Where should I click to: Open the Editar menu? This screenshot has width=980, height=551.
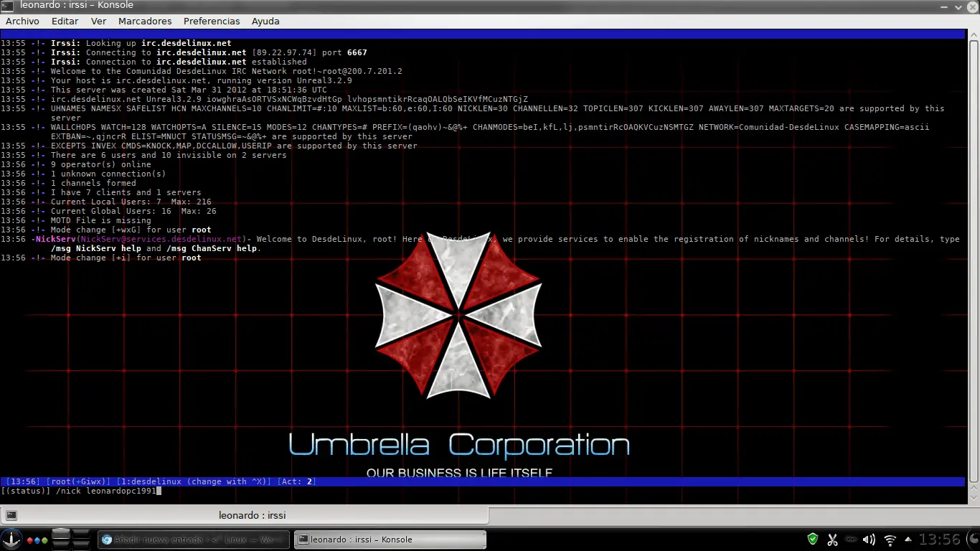tap(65, 22)
